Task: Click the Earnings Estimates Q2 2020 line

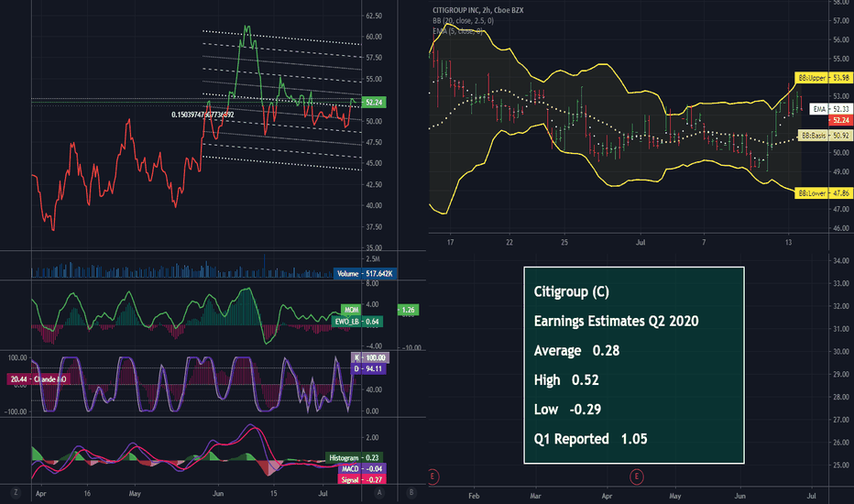Action: pyautogui.click(x=616, y=321)
